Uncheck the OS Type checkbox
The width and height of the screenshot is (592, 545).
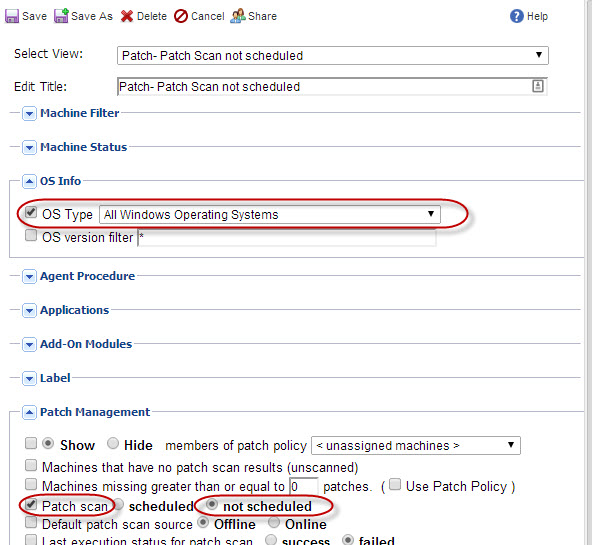pos(31,212)
